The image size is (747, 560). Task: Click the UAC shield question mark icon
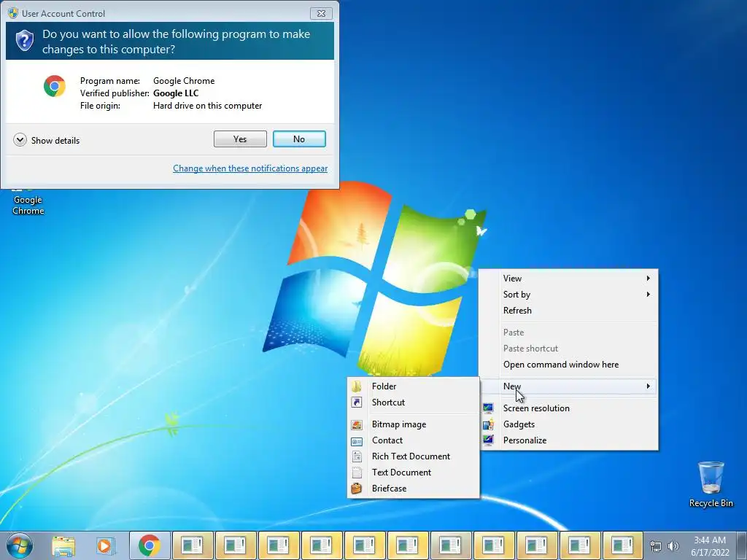coord(24,41)
